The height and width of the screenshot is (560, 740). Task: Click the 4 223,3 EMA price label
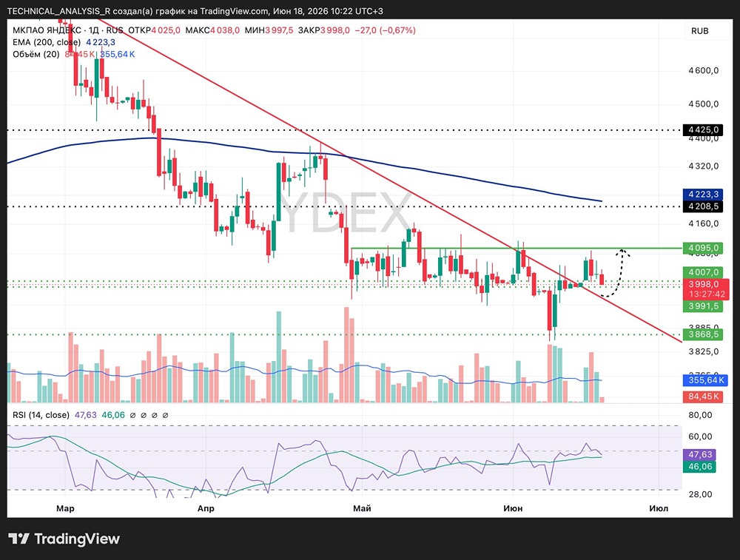point(703,195)
